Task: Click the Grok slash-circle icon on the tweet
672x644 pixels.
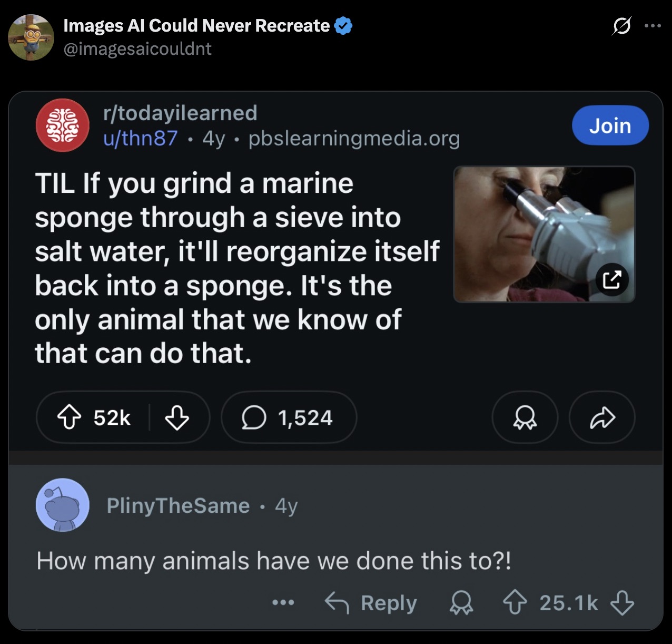Action: (x=621, y=26)
